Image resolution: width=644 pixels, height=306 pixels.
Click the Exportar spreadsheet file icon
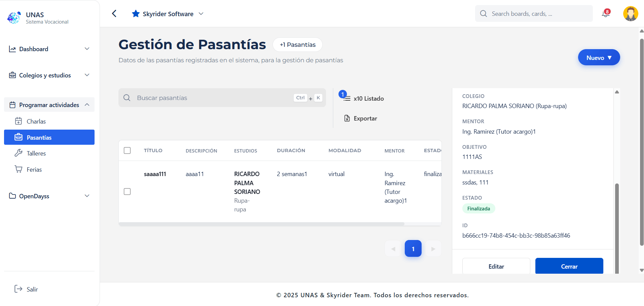[x=347, y=118]
